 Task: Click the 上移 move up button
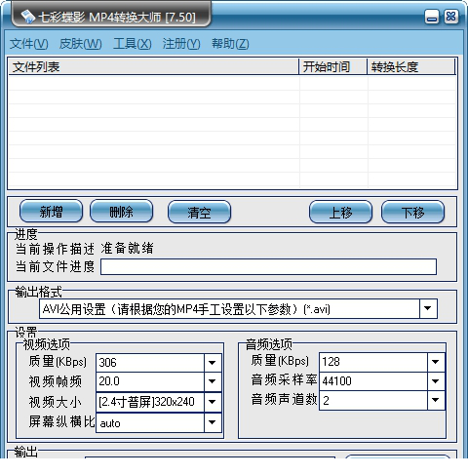(340, 212)
